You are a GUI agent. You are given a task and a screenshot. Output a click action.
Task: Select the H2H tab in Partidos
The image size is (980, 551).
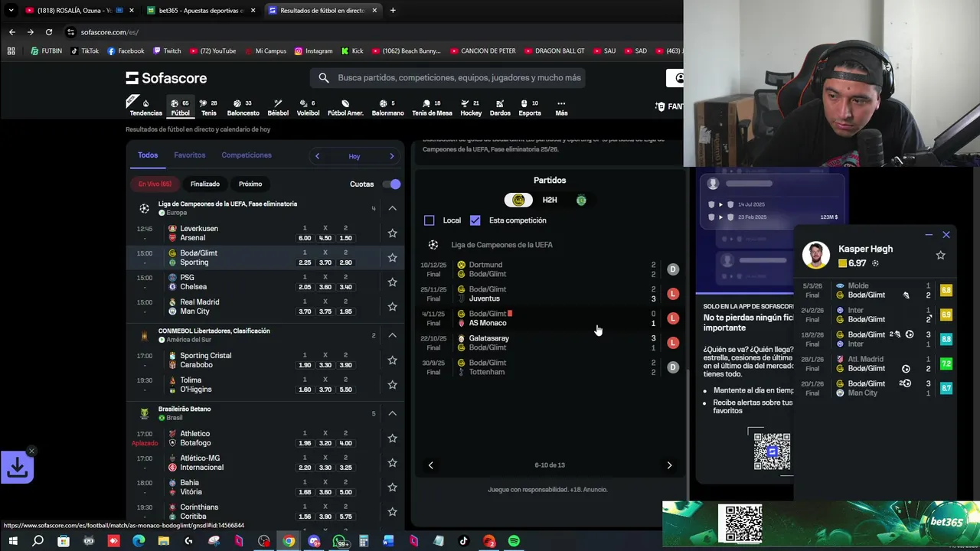550,200
